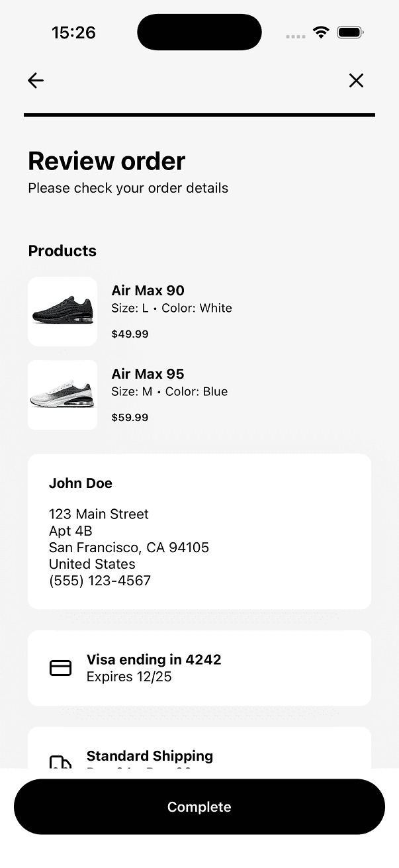Image resolution: width=399 pixels, height=868 pixels.
Task: Tap the phone number (555) 123-4567
Action: pos(99,581)
